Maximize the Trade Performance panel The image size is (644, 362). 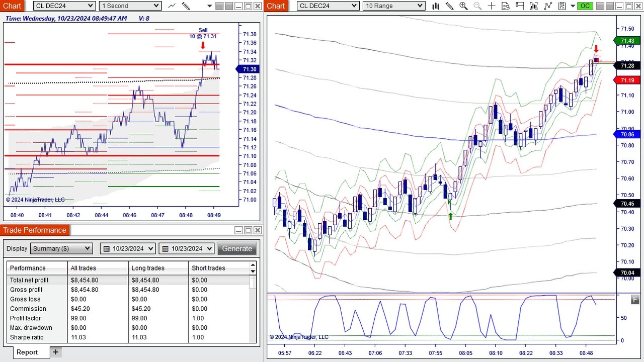click(248, 230)
